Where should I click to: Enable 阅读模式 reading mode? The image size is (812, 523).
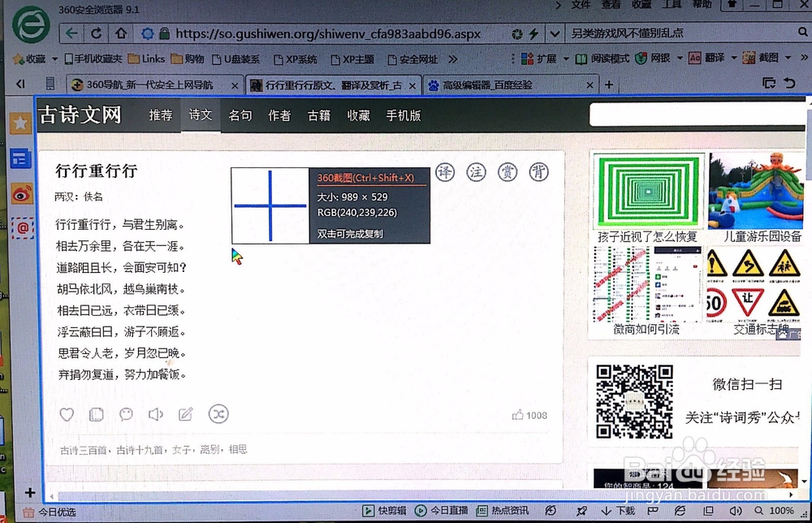tap(605, 58)
